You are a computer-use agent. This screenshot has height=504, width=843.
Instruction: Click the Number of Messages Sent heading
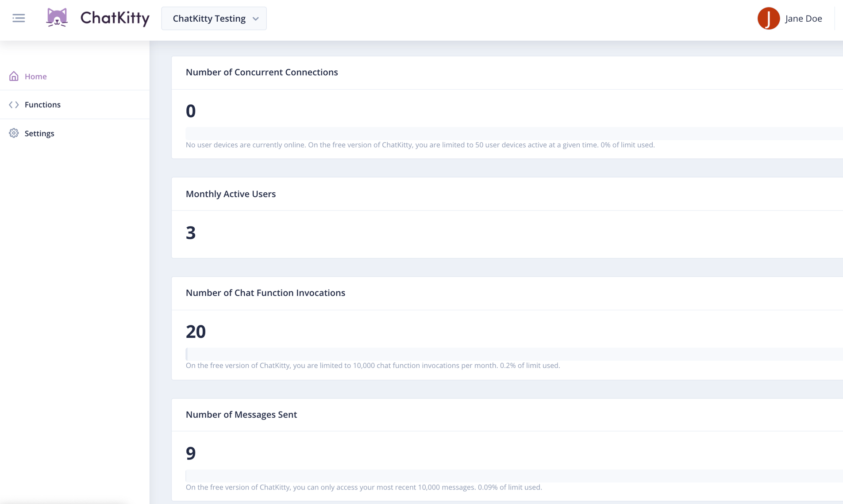pos(241,414)
